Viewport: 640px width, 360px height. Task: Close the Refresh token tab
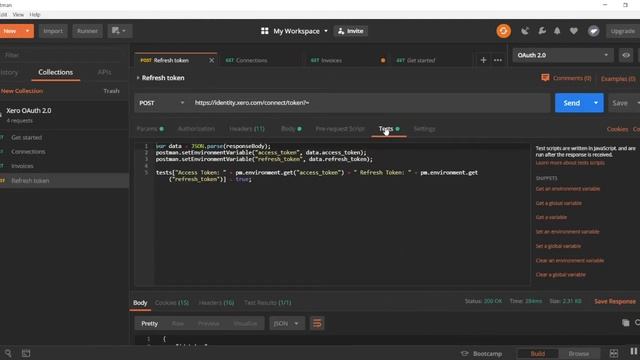211,60
